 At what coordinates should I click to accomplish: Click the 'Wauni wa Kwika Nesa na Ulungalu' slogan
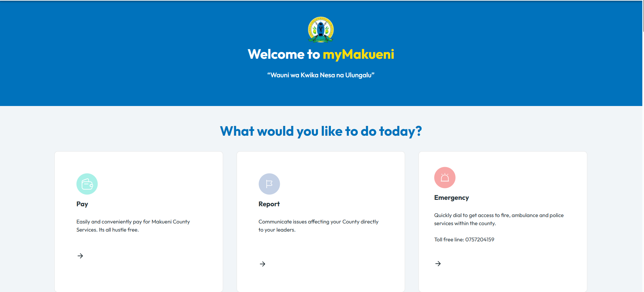pyautogui.click(x=321, y=75)
